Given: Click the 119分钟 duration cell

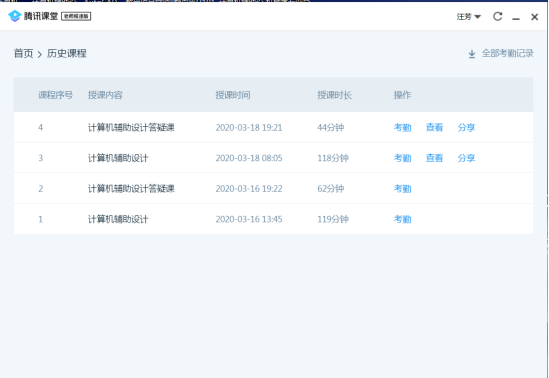Looking at the screenshot, I should [x=333, y=219].
